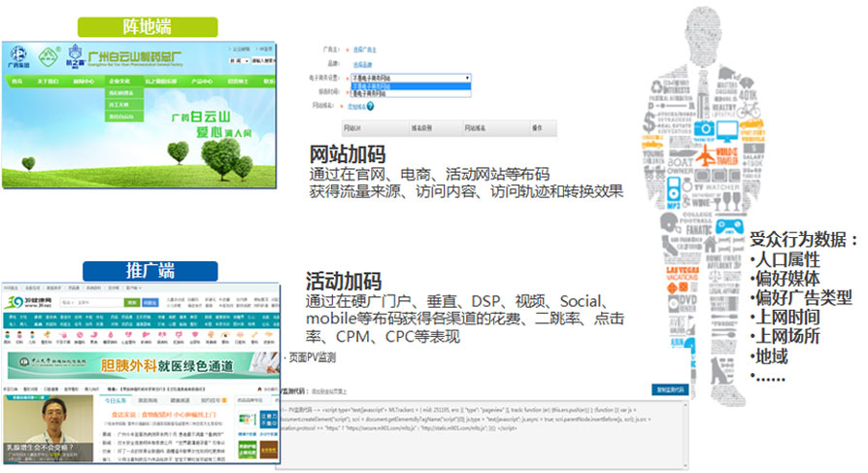Click the 上网时间 list item
Viewport: 868px width, 473px height.
[x=787, y=318]
